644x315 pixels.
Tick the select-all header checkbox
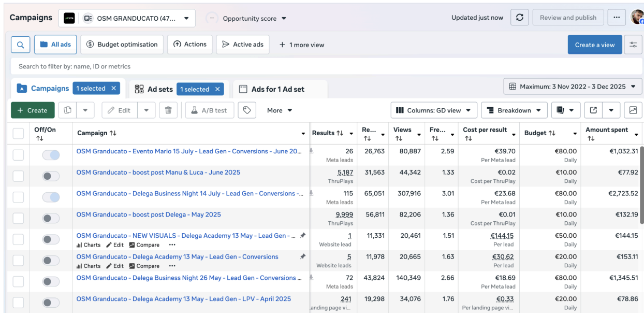click(x=18, y=134)
